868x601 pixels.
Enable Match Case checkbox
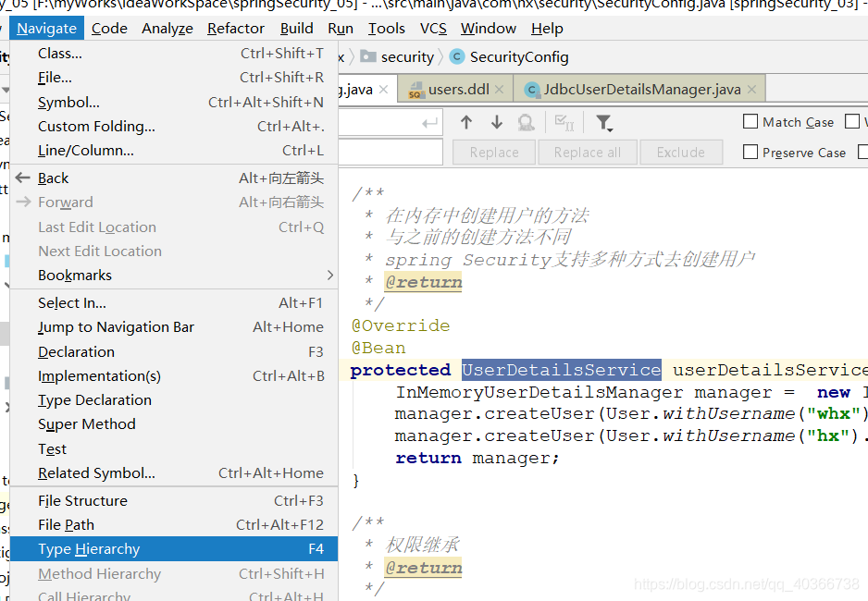[x=750, y=122]
